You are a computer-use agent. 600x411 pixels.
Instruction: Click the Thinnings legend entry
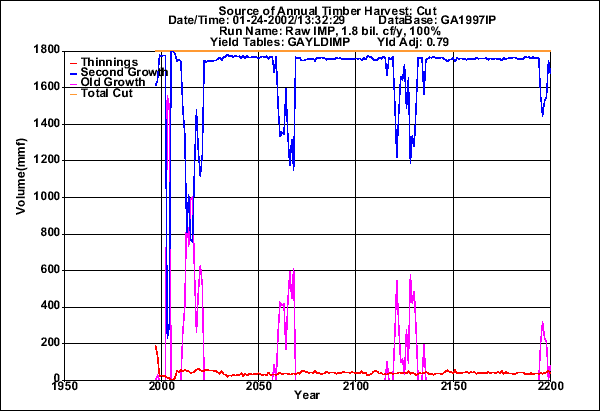[x=110, y=62]
